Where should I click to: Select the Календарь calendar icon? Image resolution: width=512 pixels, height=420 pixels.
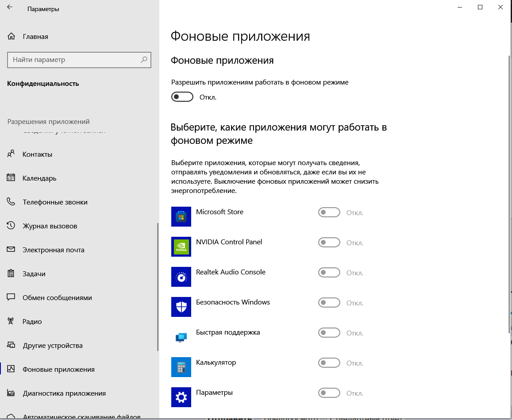tap(11, 177)
